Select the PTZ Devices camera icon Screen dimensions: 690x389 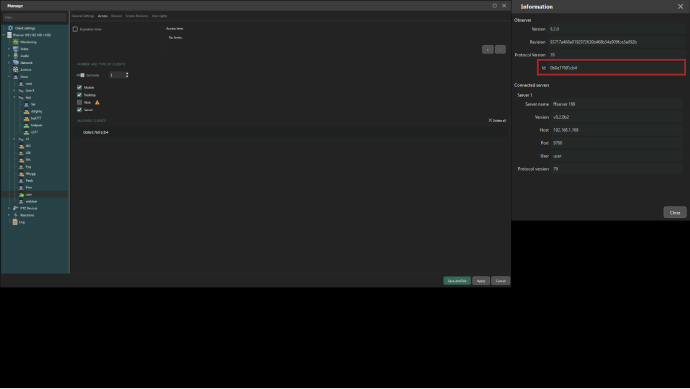[x=16, y=208]
